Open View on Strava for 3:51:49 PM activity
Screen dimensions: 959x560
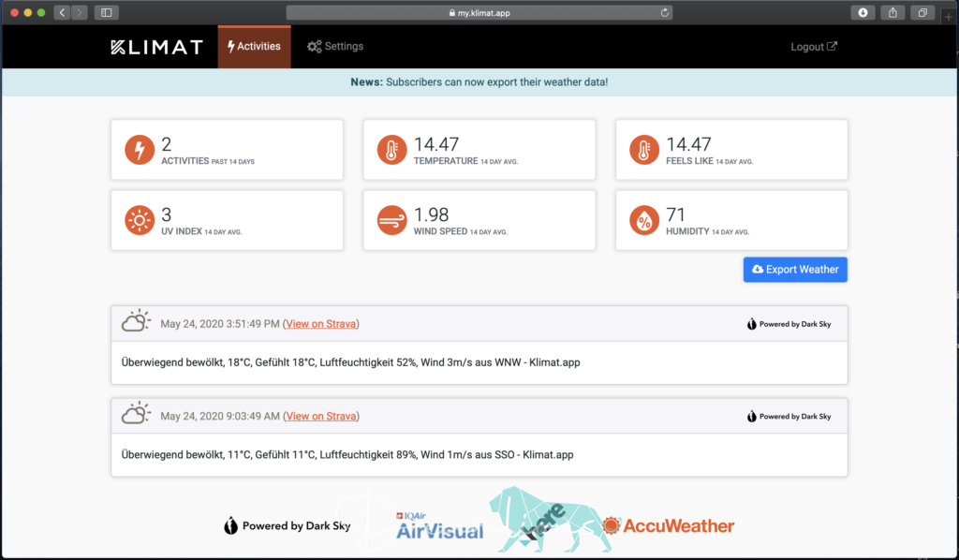coord(321,324)
